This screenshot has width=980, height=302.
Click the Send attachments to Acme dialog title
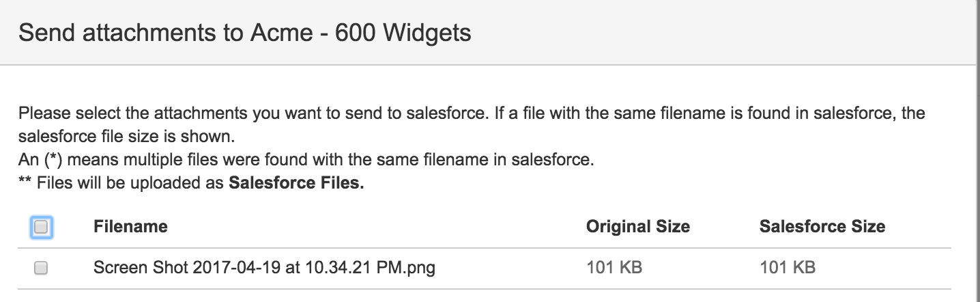click(x=244, y=32)
